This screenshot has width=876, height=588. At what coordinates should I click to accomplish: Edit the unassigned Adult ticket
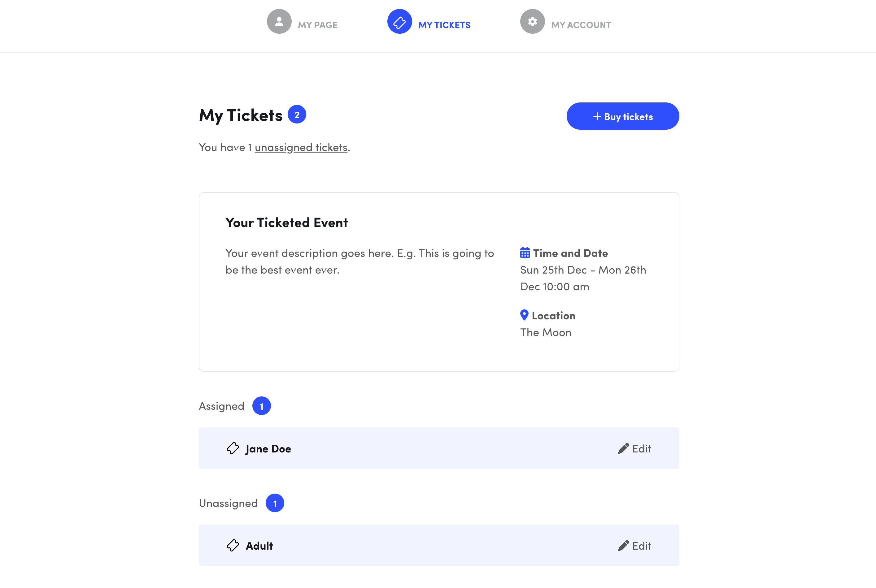click(x=634, y=546)
